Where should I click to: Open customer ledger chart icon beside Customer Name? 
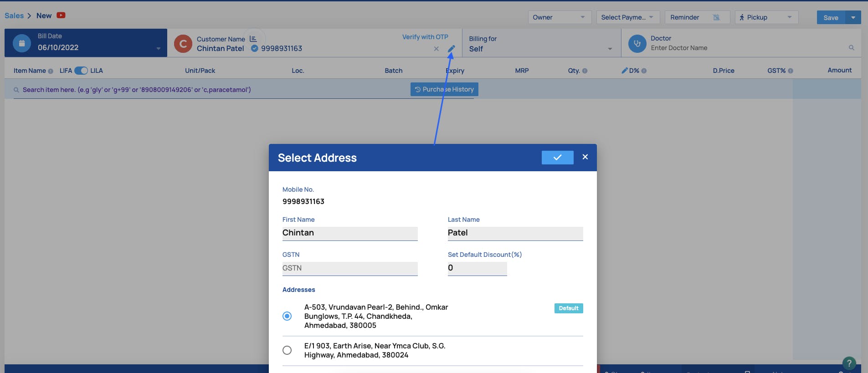pyautogui.click(x=253, y=39)
